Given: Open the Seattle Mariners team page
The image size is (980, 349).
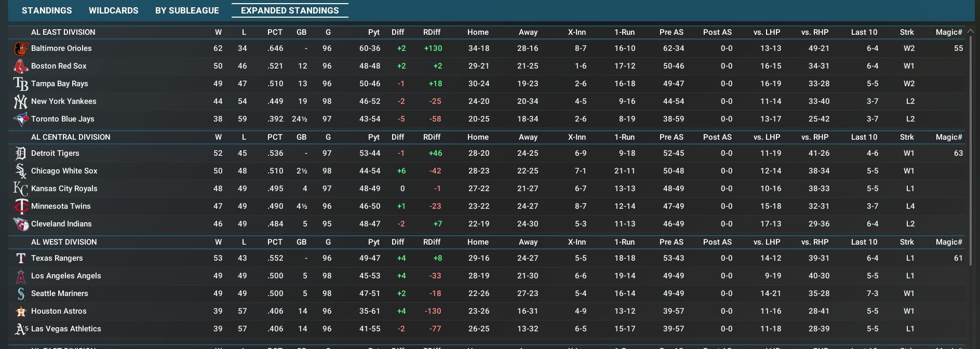Looking at the screenshot, I should (59, 293).
